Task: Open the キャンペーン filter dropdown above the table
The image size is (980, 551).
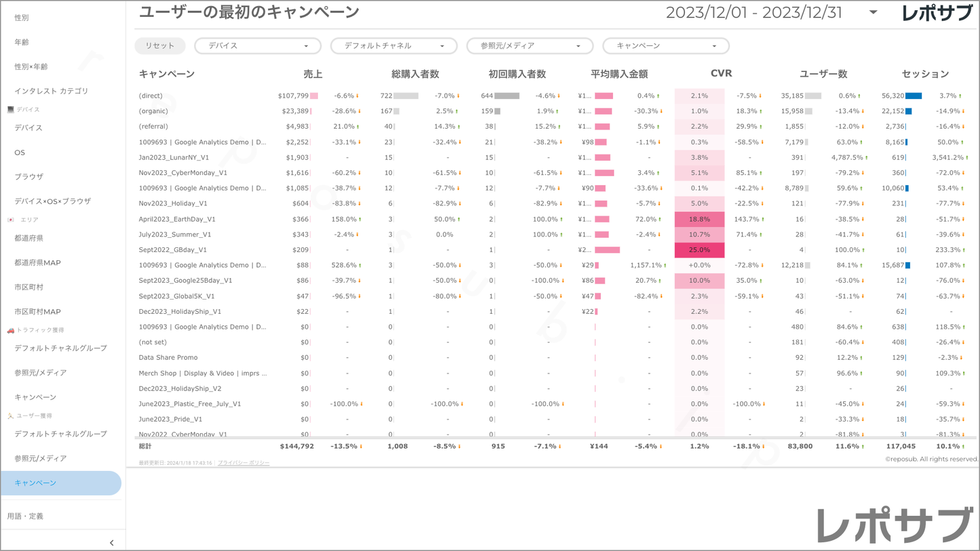Action: [x=665, y=46]
